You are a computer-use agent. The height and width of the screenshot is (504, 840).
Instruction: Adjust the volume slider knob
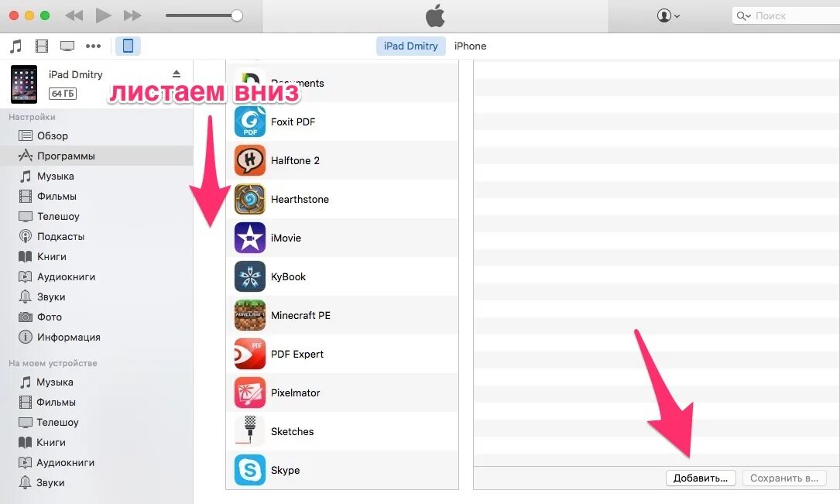(237, 15)
